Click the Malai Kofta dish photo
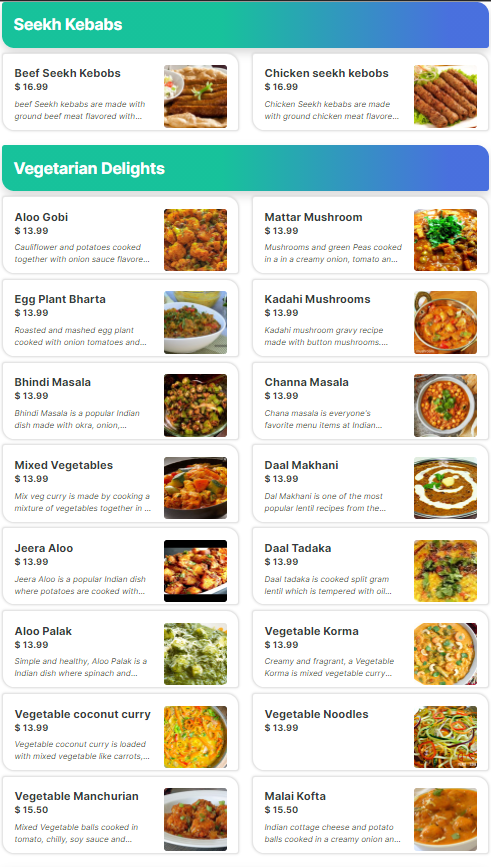This screenshot has height=867, width=491. click(x=445, y=819)
